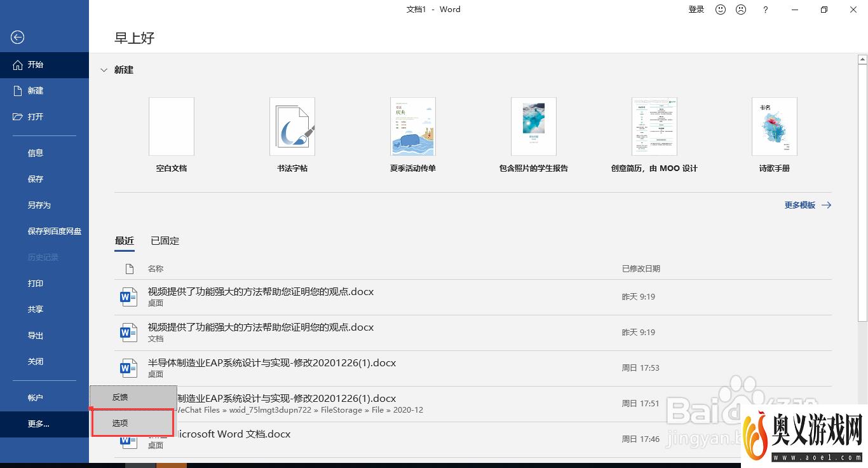
Task: Click the frowning face feedback icon
Action: pos(741,10)
